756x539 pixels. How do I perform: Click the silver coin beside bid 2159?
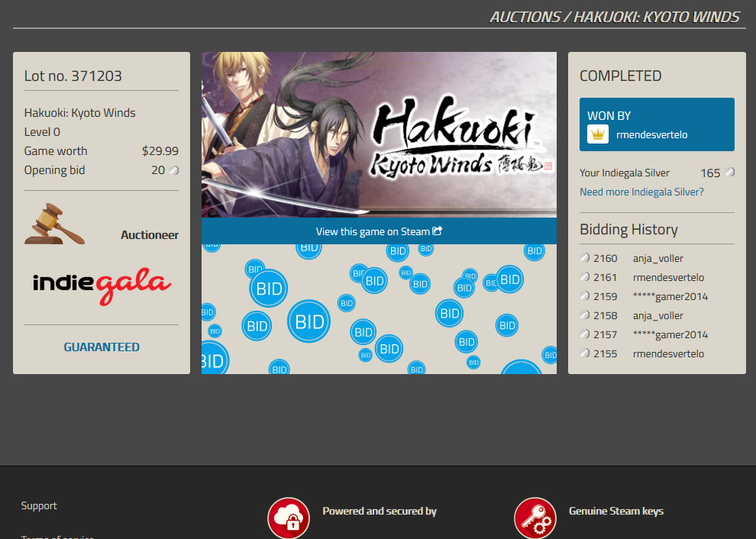point(585,296)
